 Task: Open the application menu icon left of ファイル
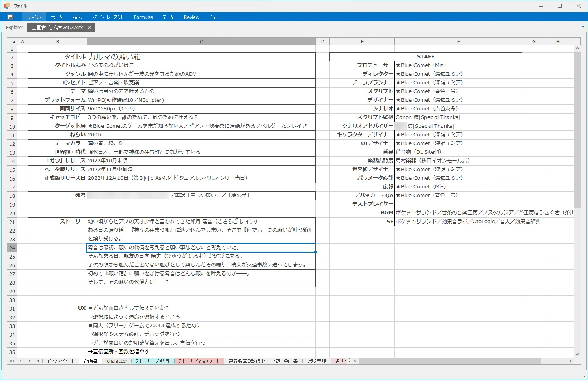click(x=11, y=17)
